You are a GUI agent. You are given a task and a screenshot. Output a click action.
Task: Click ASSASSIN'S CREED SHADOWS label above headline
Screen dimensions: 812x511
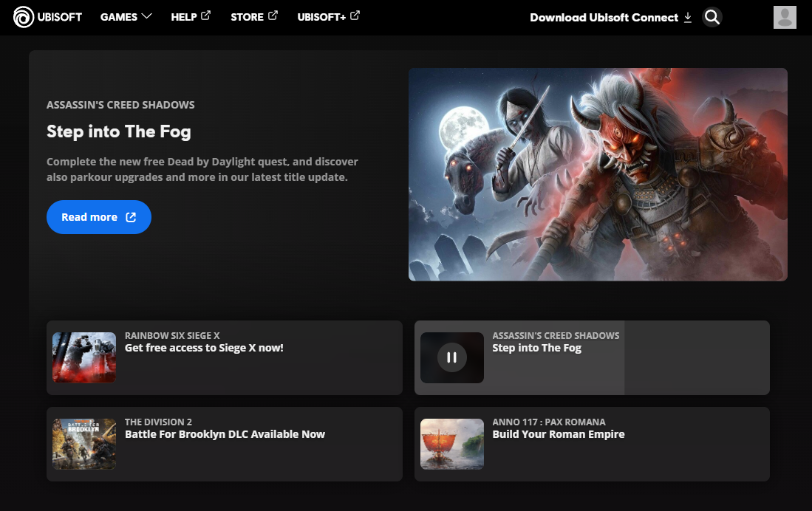pos(120,105)
